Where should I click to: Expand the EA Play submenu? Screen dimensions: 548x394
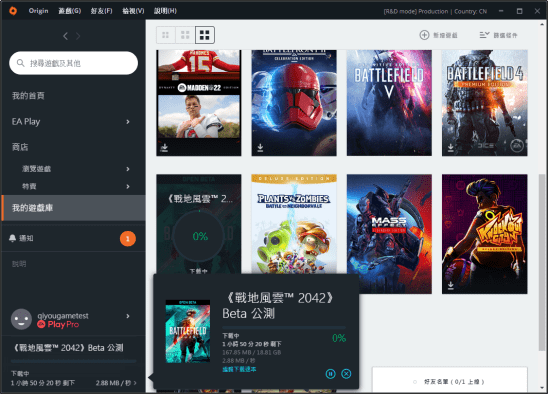coord(128,122)
